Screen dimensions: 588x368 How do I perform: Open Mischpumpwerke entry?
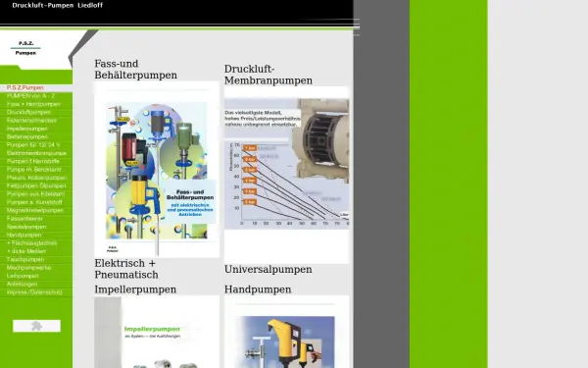tap(36, 268)
